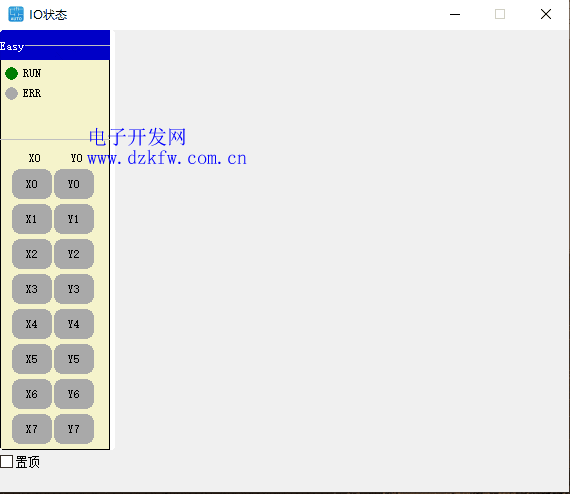
Task: Click the gray ERR status LED
Action: point(12,93)
